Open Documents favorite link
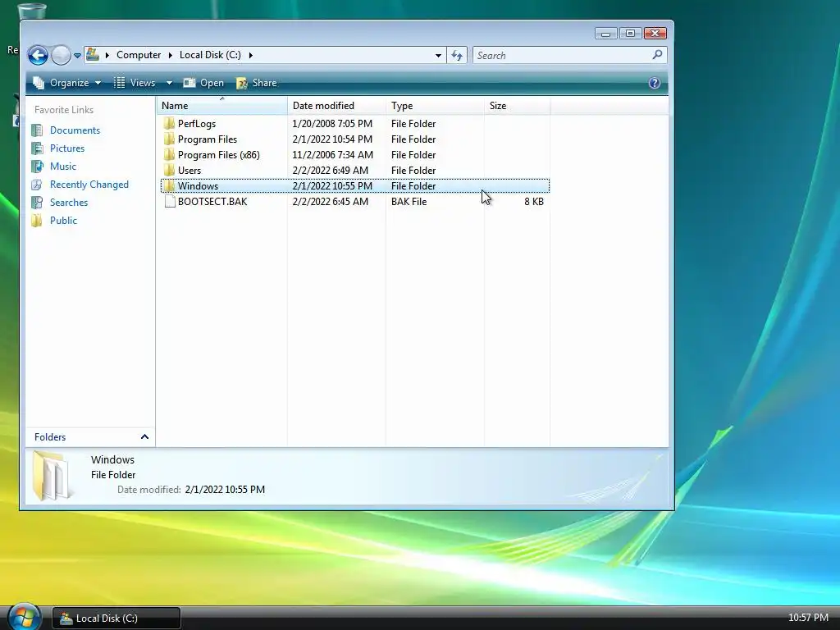Screen dimensions: 840x630 [x=75, y=130]
